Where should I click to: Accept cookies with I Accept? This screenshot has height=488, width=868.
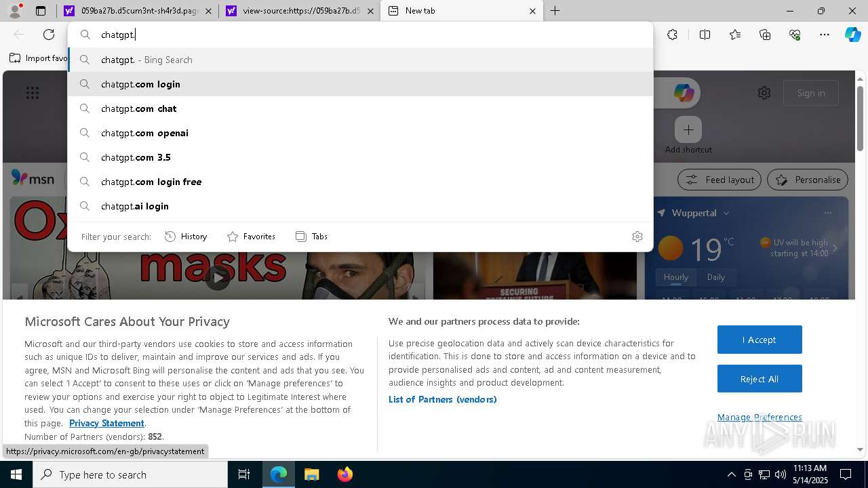tap(759, 340)
